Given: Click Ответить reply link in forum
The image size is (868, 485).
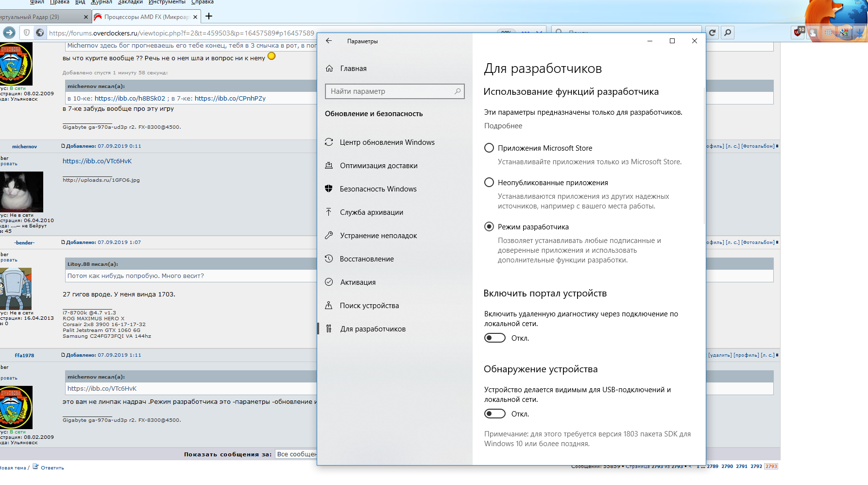Looking at the screenshot, I should coord(52,468).
